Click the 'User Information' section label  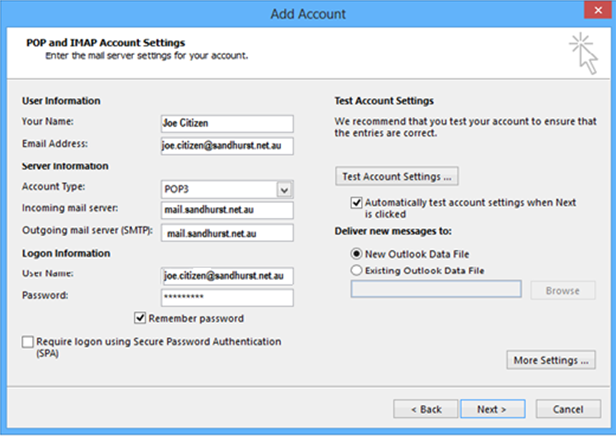(x=61, y=101)
